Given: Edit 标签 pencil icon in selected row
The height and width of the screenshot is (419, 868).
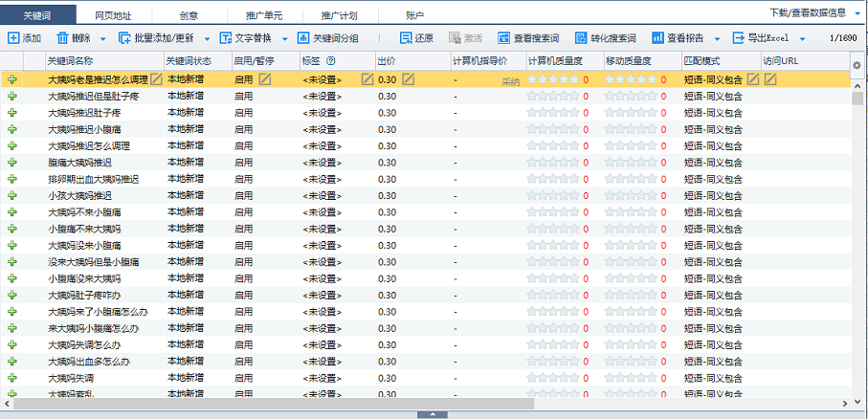Looking at the screenshot, I should pyautogui.click(x=367, y=79).
